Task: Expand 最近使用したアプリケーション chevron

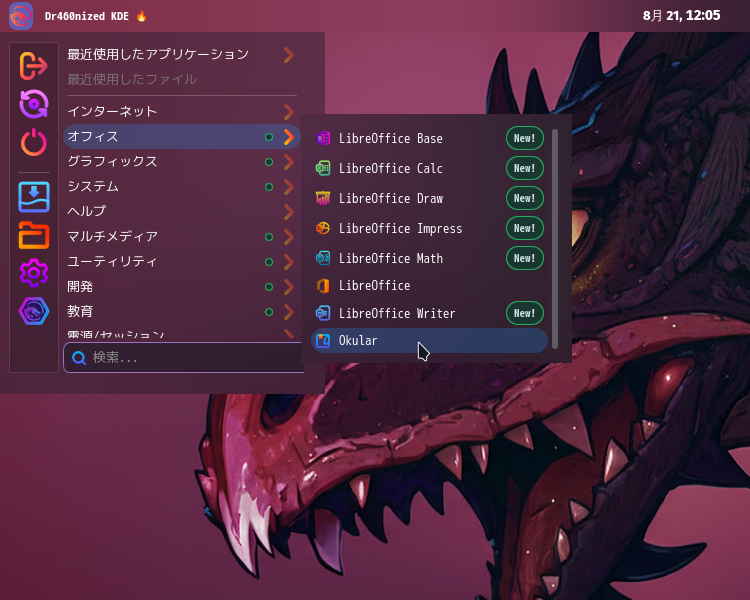Action: [288, 55]
